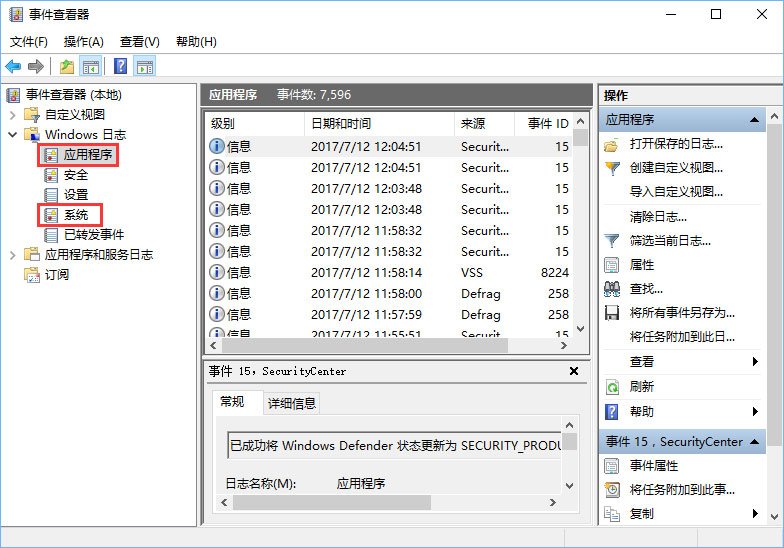Expand 自定义视图 tree node

point(13,114)
